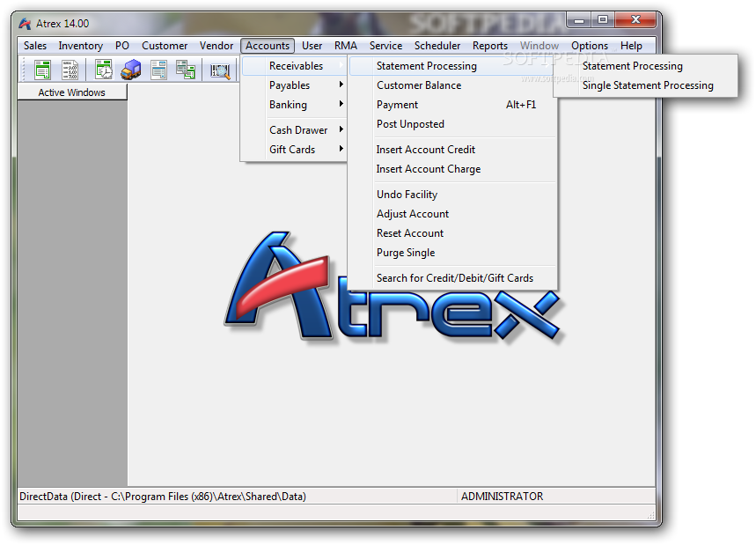Open the User menu
Image resolution: width=756 pixels, height=545 pixels.
(312, 46)
